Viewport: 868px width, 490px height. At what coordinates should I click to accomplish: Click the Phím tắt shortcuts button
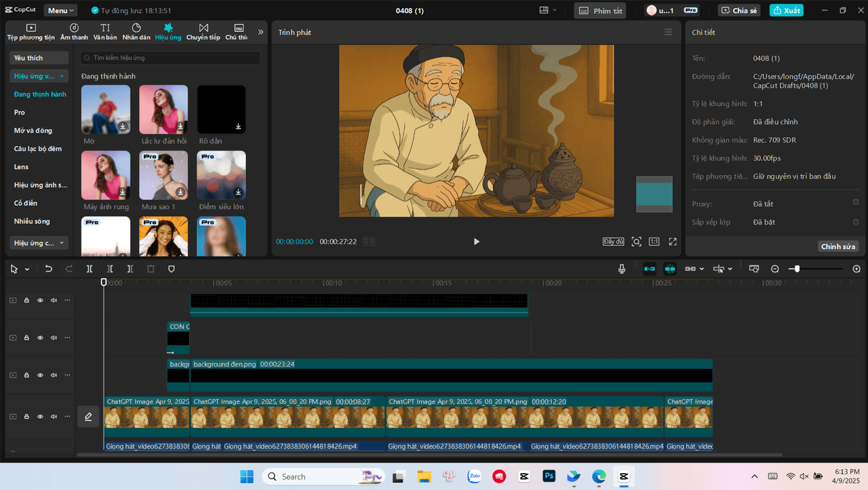click(600, 10)
